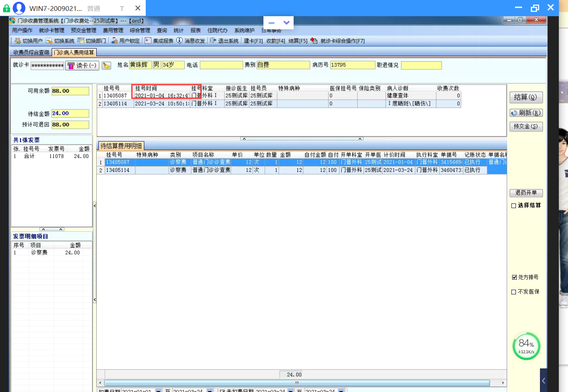Open the 查询 menu
568x392 pixels.
[162, 31]
